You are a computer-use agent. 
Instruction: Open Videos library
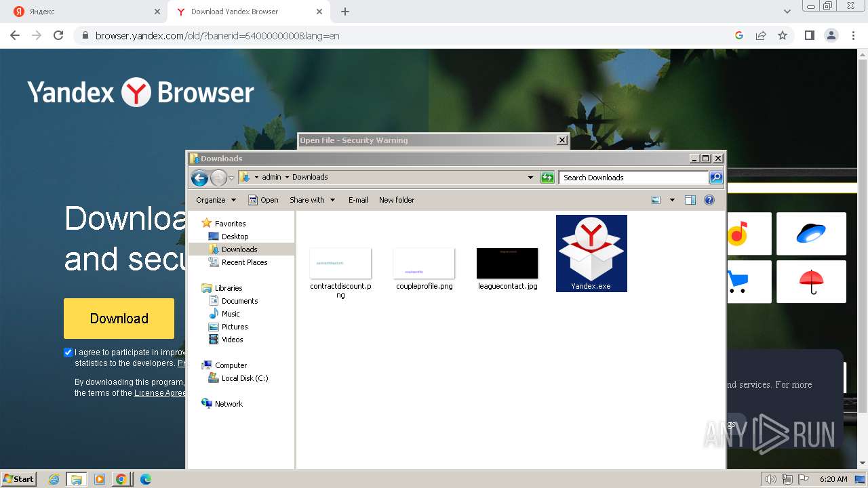point(232,340)
